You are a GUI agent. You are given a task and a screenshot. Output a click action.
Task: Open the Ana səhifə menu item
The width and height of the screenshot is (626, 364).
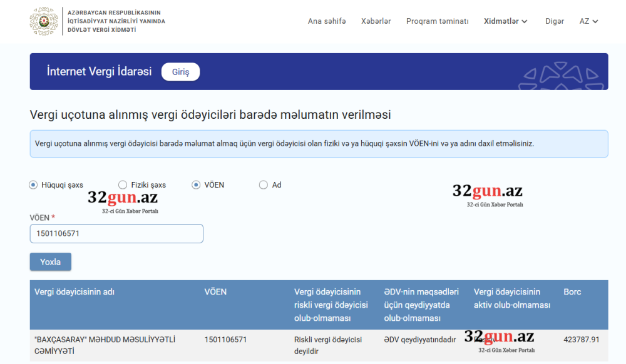327,21
